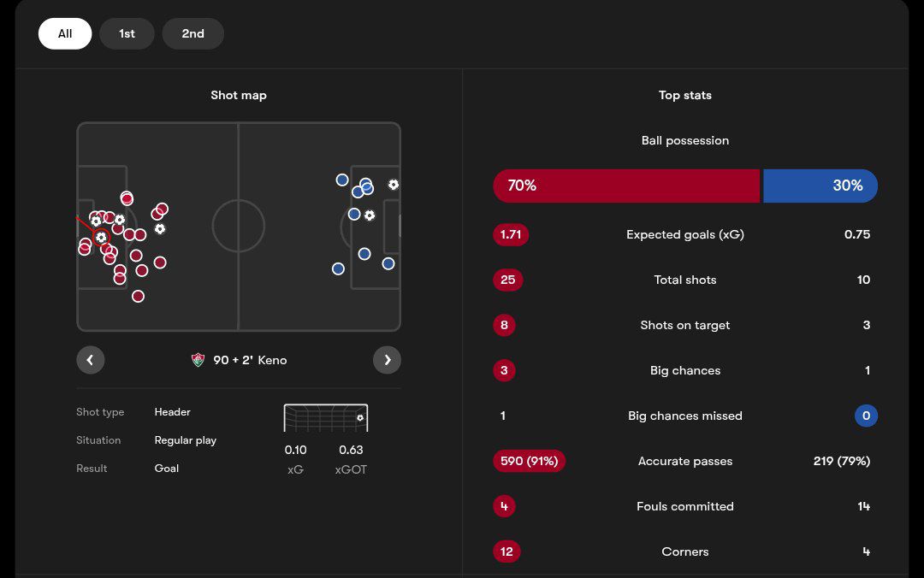Click the "90 + 2' Keno" shot label

click(x=250, y=360)
